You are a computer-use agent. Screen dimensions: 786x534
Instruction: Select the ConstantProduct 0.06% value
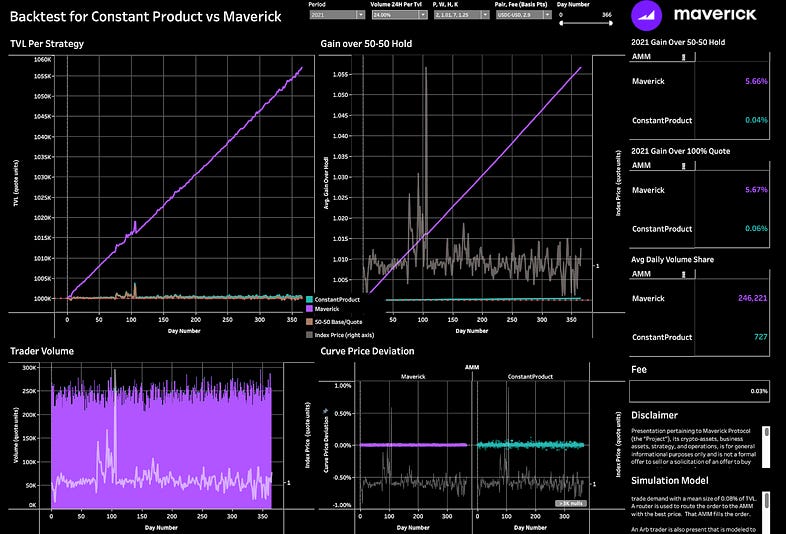(756, 229)
